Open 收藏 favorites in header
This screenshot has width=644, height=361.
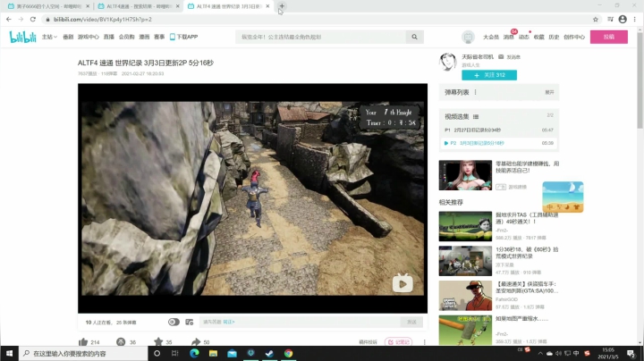click(x=538, y=37)
